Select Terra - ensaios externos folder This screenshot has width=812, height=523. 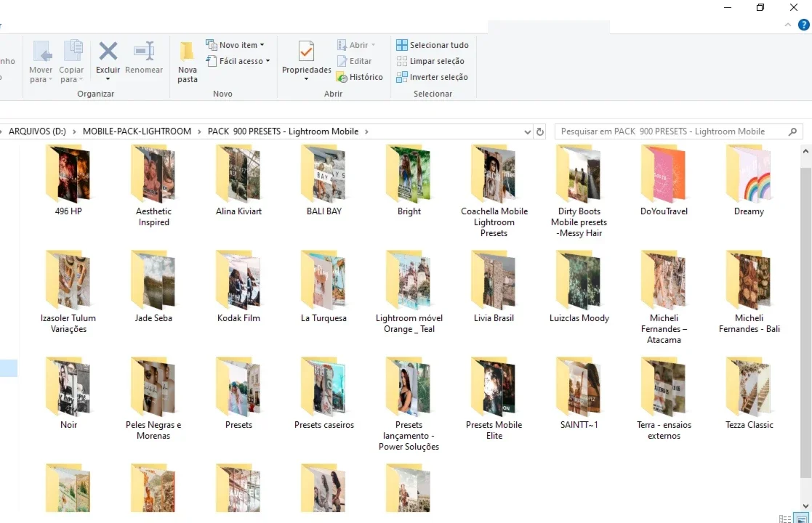coord(664,399)
